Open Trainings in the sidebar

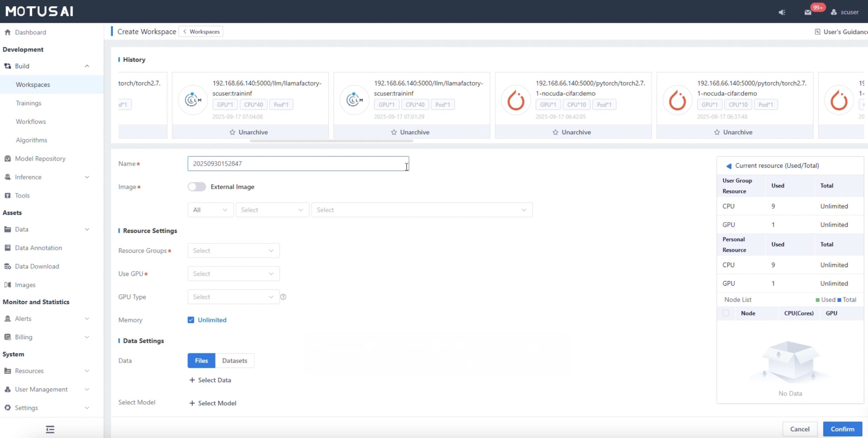point(28,103)
